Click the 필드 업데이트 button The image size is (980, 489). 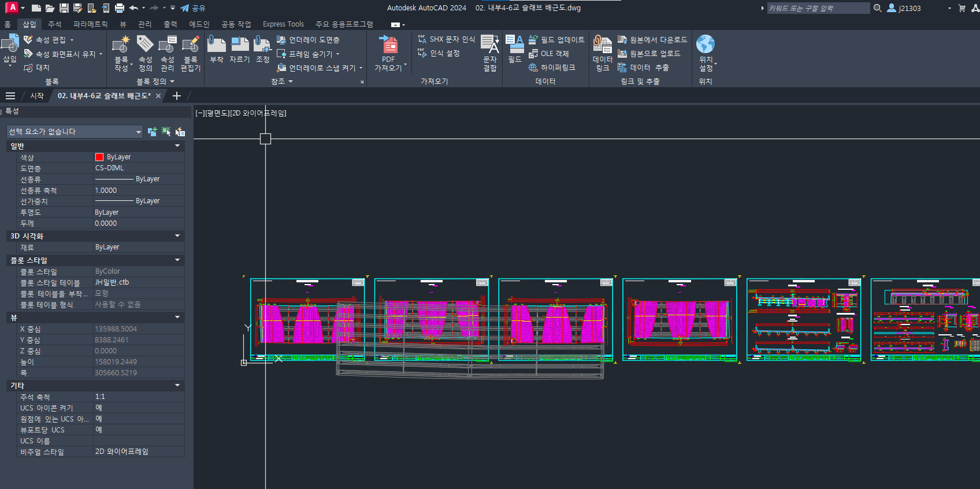(x=556, y=40)
